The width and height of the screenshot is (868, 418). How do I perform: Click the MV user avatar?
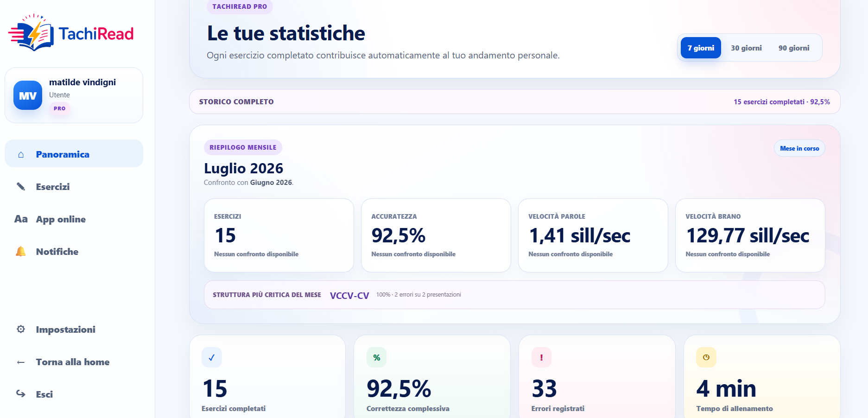pos(28,95)
